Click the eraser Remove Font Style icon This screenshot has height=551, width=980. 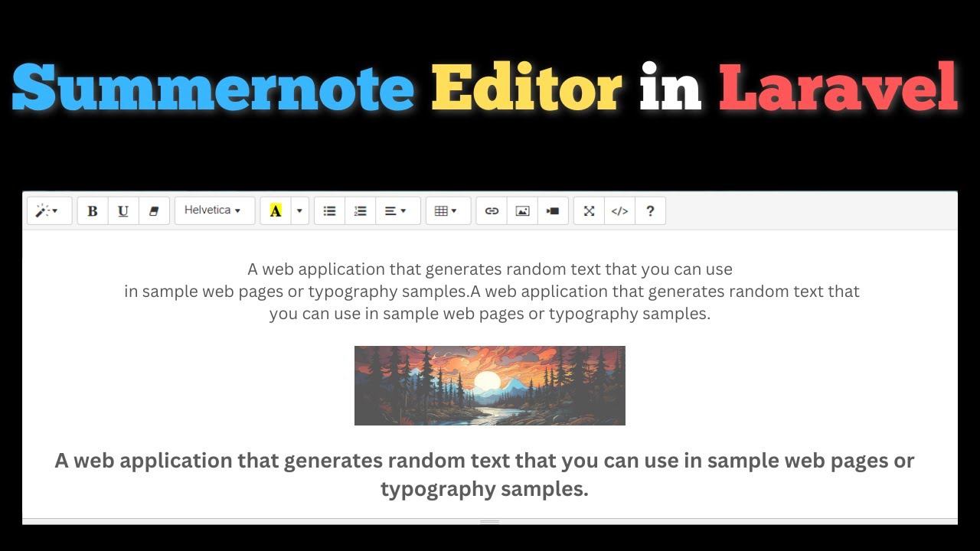coord(154,211)
